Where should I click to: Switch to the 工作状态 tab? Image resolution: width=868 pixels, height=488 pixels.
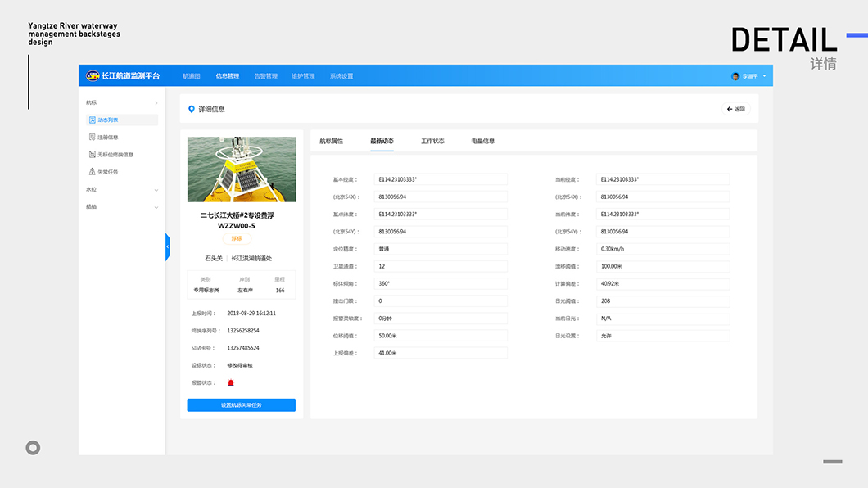(x=432, y=141)
